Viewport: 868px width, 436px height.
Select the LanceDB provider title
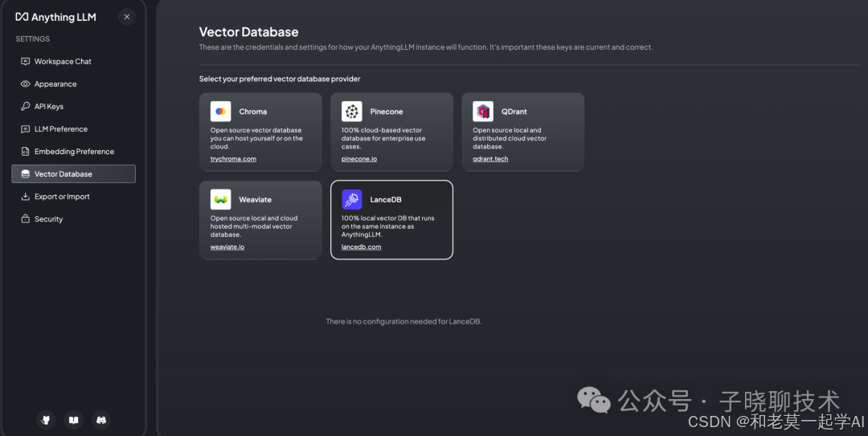[386, 199]
